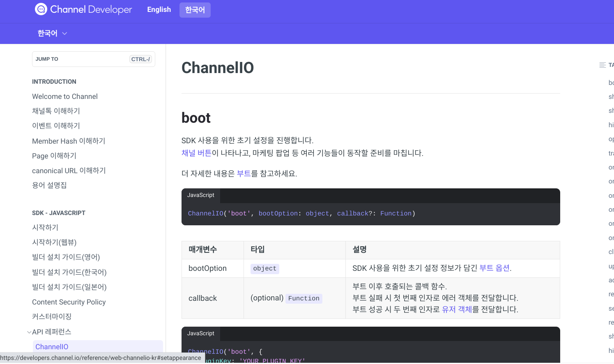The height and width of the screenshot is (364, 614).
Task: Click the SDK - JAVASCRIPT section label
Action: [x=59, y=213]
